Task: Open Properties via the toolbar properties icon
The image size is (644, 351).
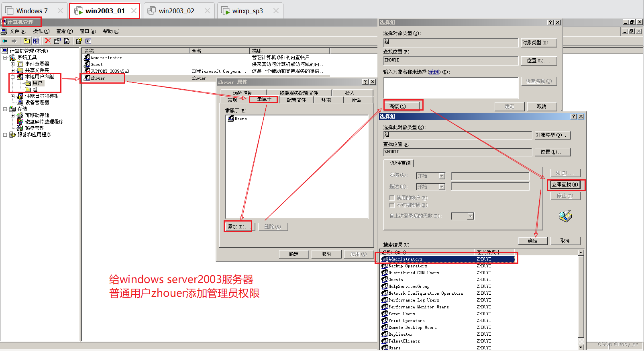Action: (57, 41)
